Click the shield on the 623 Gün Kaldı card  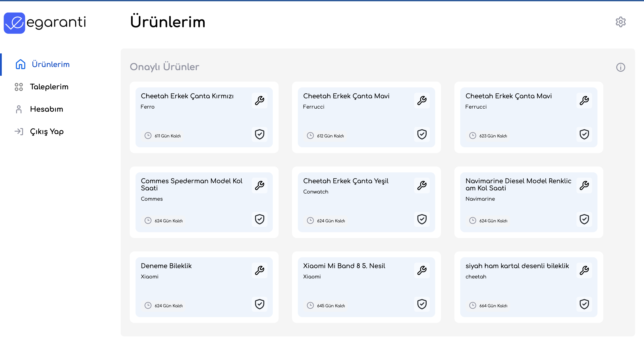pyautogui.click(x=584, y=134)
